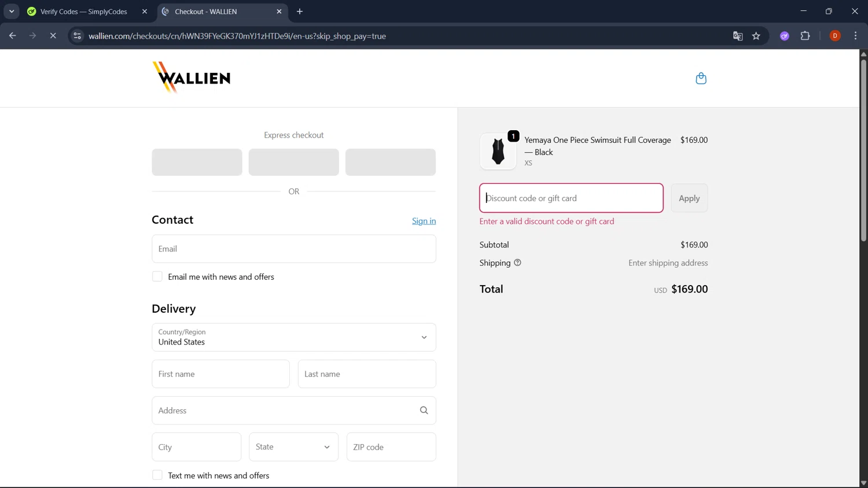Click the Express checkout heading
Viewport: 868px width, 488px height.
(x=294, y=135)
